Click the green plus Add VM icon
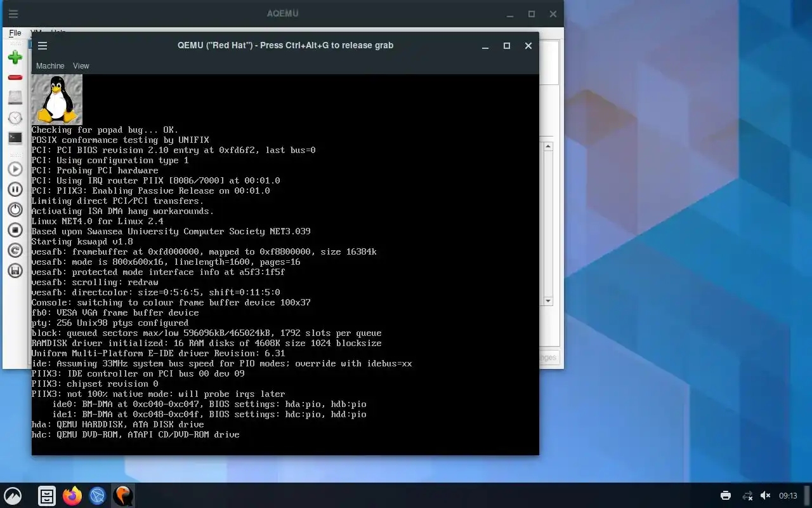Viewport: 812px width, 508px height. pos(15,57)
